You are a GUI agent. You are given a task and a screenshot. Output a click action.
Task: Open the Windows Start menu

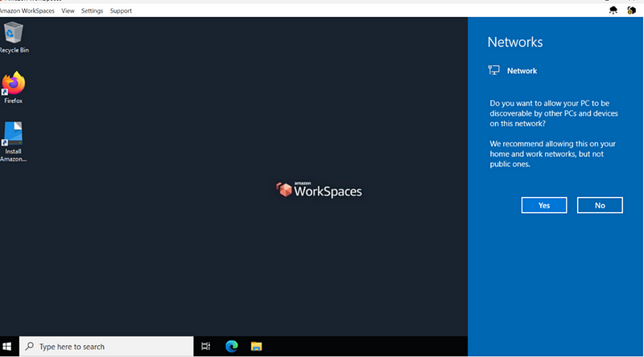[x=7, y=347]
